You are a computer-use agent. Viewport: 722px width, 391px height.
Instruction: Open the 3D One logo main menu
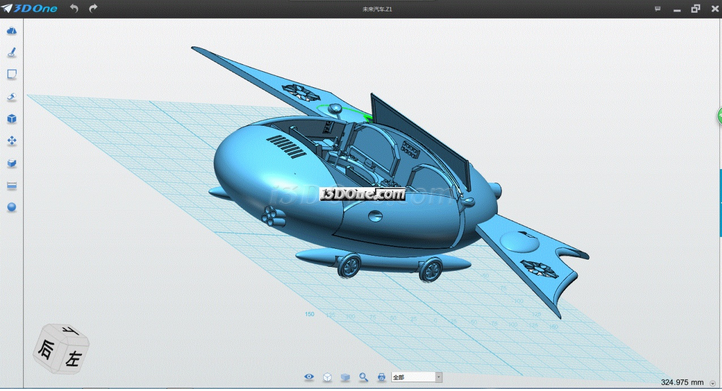click(29, 8)
